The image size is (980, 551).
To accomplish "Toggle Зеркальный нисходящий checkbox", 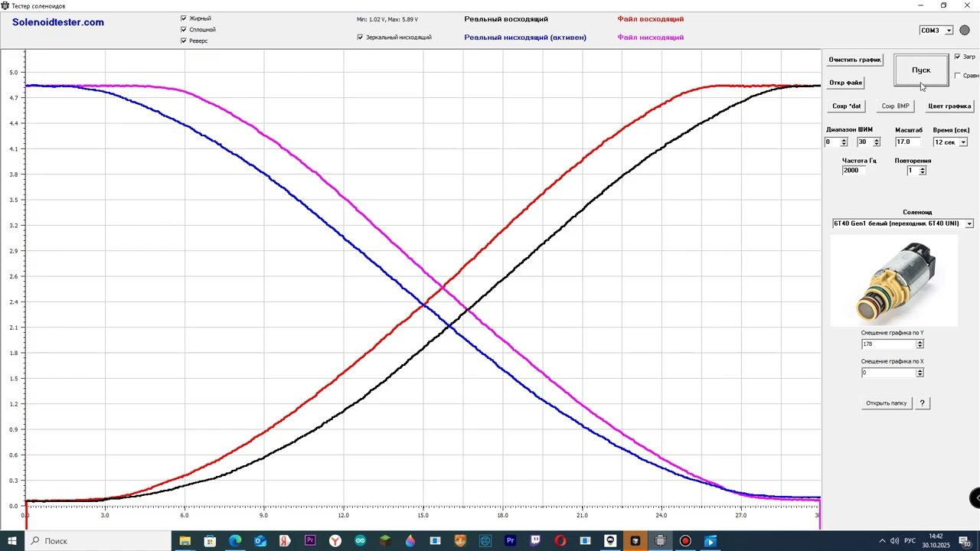I will [360, 37].
